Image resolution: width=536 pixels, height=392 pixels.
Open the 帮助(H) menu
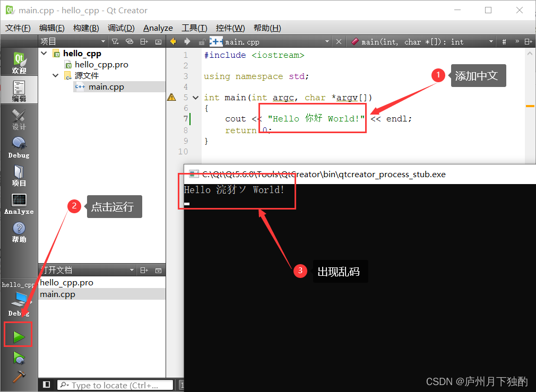pyautogui.click(x=267, y=28)
